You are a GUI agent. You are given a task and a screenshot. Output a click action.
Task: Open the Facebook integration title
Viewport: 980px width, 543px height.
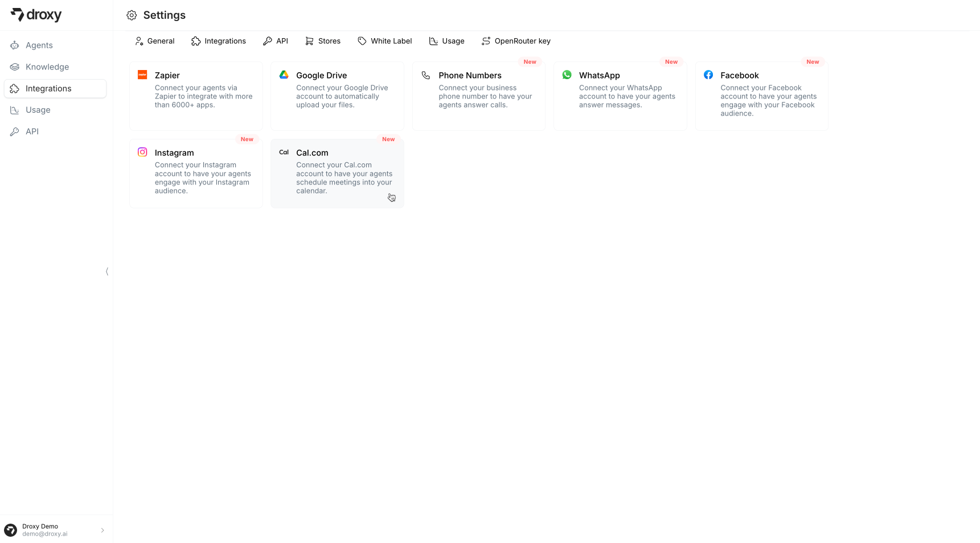tap(739, 76)
